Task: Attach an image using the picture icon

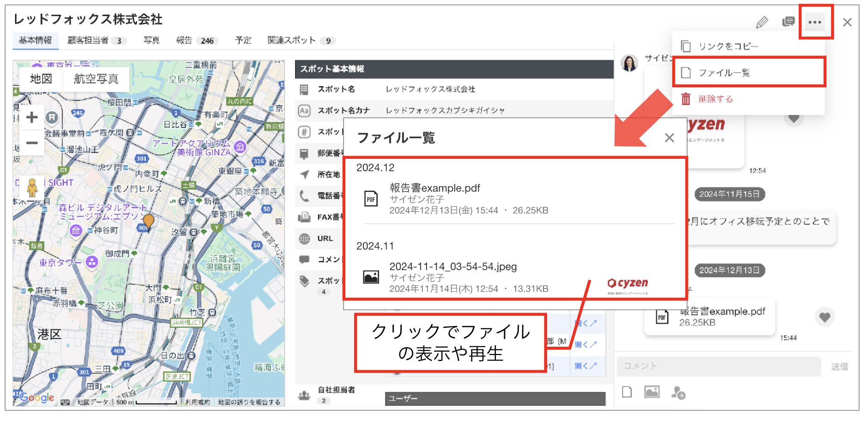Action: coord(652,392)
